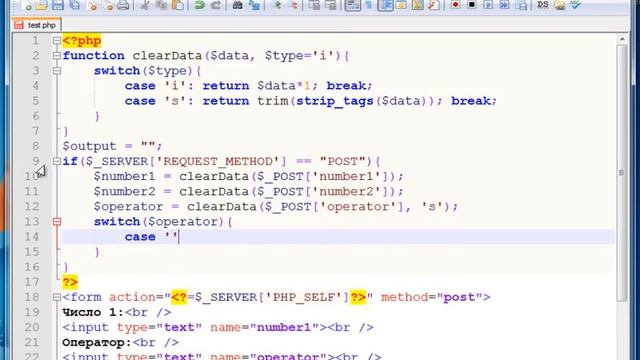Close all documents via toolbar
This screenshot has width=640, height=360.
(108, 5)
